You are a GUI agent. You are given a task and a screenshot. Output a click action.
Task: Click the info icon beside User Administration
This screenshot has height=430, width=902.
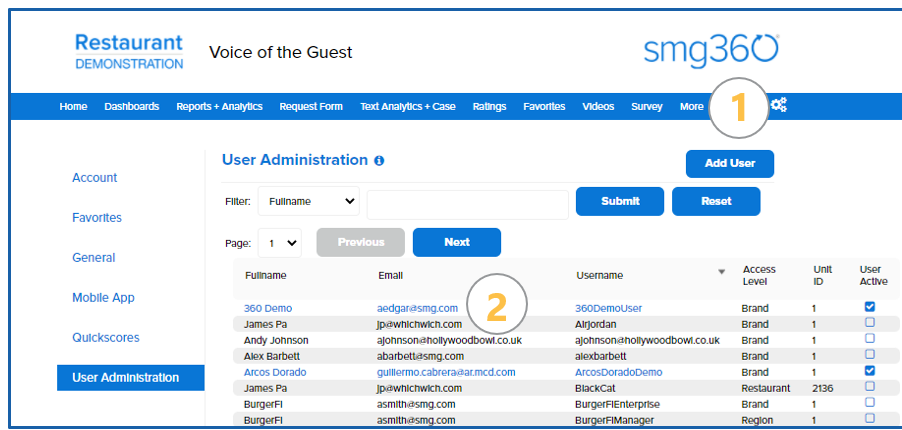tap(379, 160)
